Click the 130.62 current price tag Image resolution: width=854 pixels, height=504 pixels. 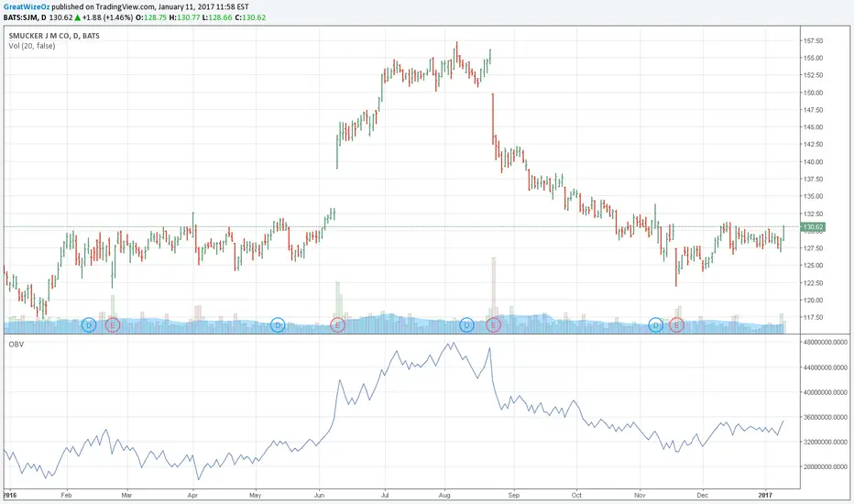tap(813, 226)
